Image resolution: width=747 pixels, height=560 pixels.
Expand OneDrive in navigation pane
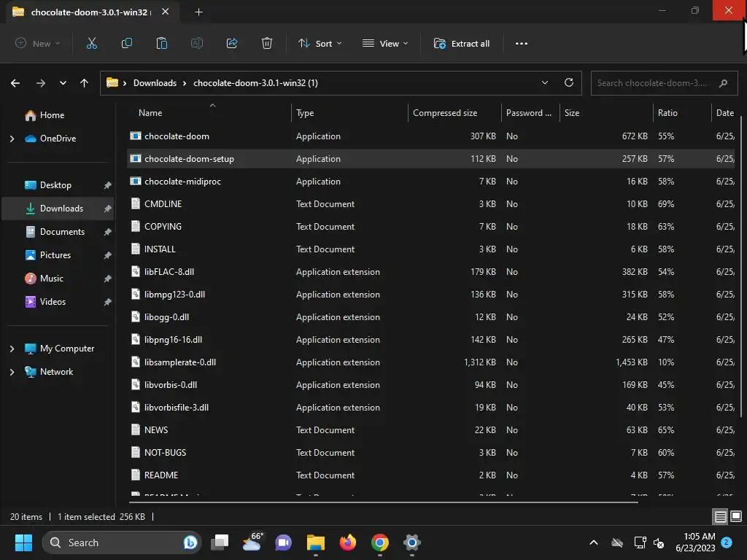(x=12, y=139)
